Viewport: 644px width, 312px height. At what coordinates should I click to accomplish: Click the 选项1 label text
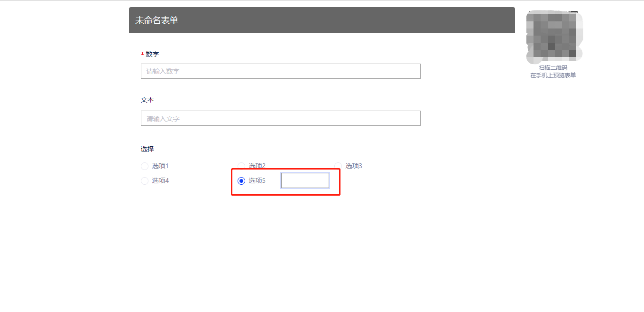click(x=160, y=166)
